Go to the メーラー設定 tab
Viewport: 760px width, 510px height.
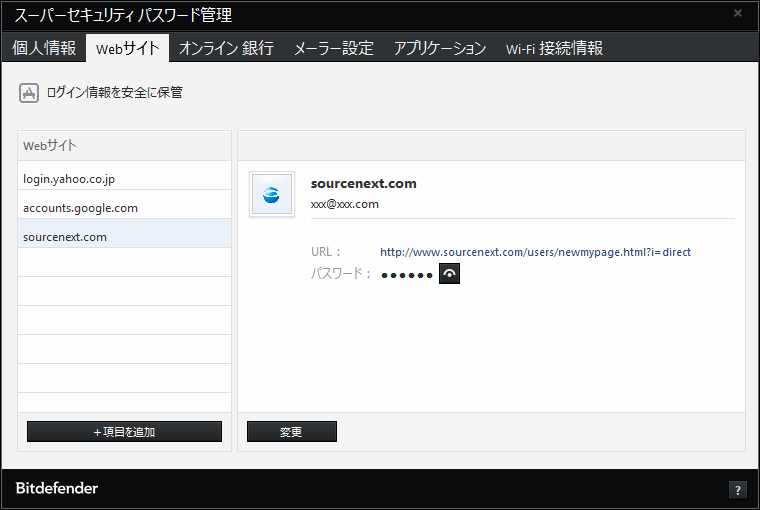tap(334, 48)
